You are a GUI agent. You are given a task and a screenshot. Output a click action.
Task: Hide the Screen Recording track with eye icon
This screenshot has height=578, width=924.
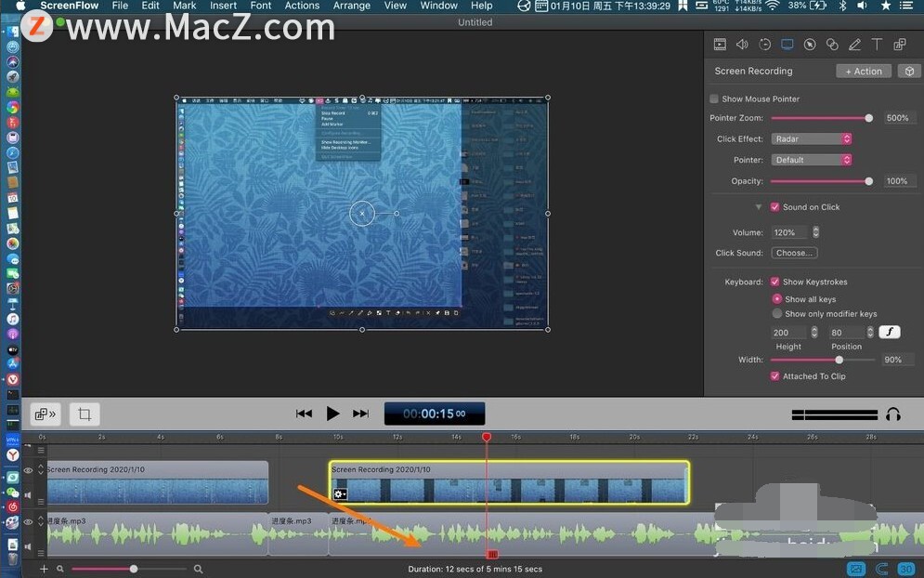[x=28, y=470]
